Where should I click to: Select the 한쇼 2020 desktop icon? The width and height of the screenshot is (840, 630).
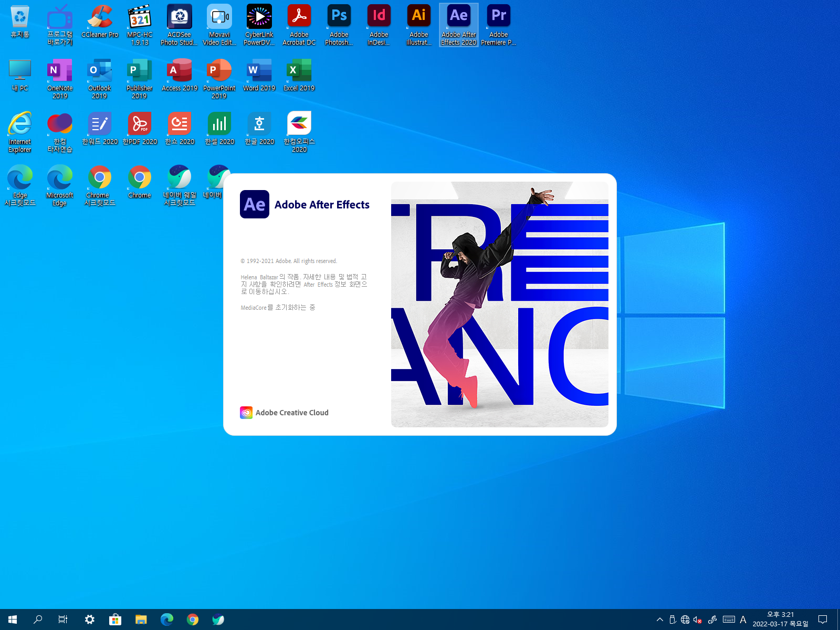coord(180,129)
